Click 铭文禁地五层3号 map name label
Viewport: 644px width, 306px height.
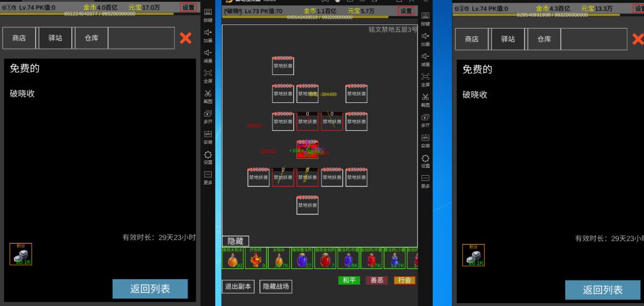tap(393, 29)
